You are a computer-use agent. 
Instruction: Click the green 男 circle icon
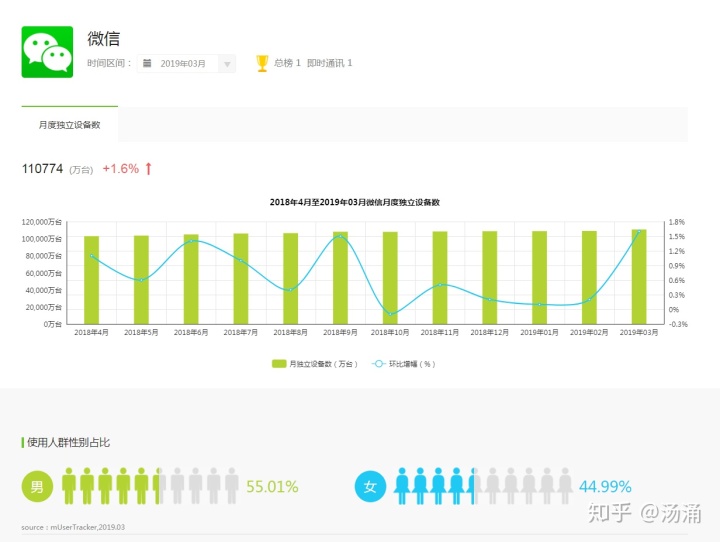pyautogui.click(x=37, y=486)
